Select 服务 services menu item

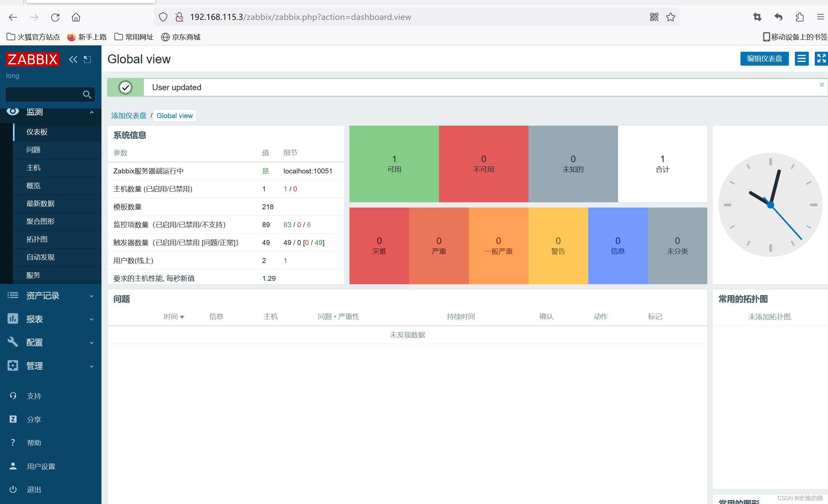point(57,275)
